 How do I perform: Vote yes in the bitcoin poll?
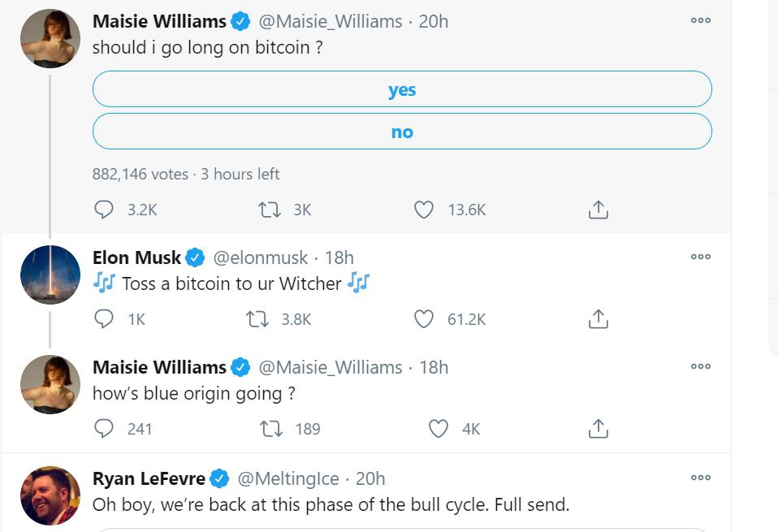click(402, 89)
